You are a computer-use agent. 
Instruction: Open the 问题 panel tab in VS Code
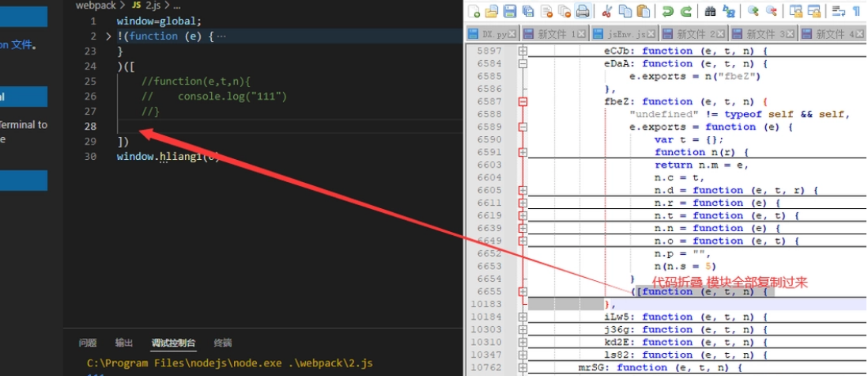(88, 343)
